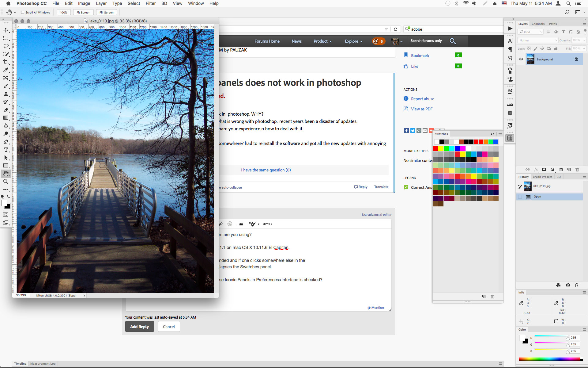Viewport: 588px width, 368px height.
Task: Open the Normal blend mode dropdown
Action: click(538, 40)
